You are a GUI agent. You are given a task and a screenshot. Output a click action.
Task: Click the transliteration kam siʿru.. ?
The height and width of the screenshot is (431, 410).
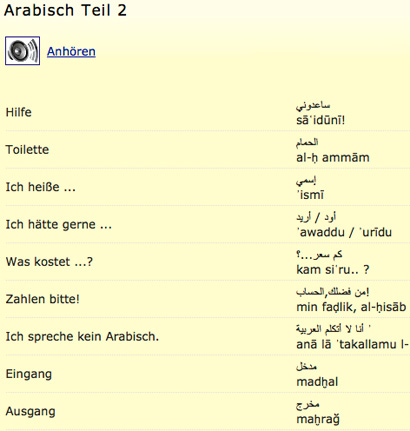333,269
